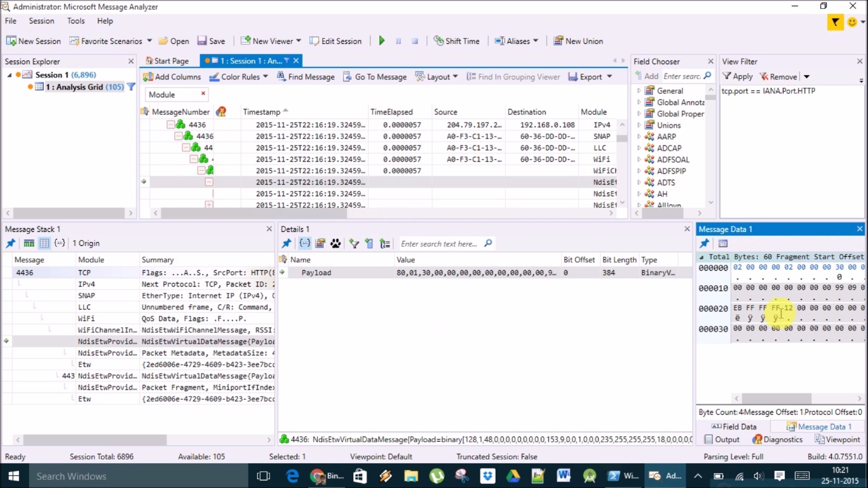Pin the Message Stack 1 panel
868x488 pixels.
[x=10, y=243]
